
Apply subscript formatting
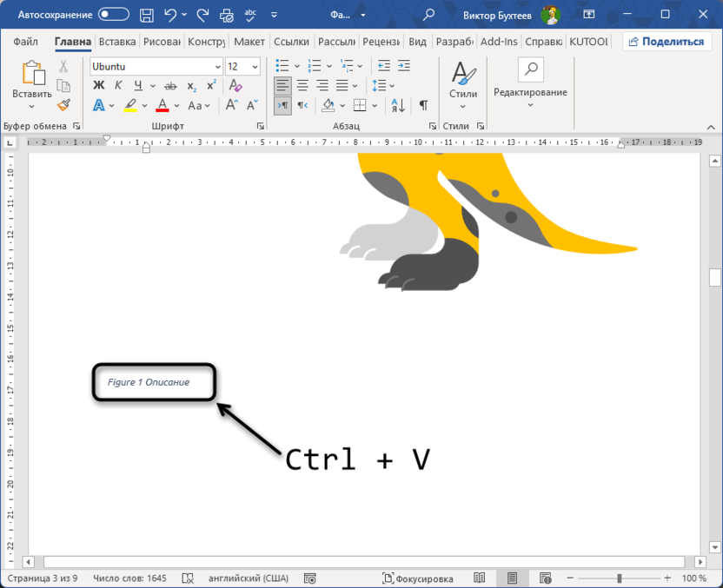[x=190, y=85]
